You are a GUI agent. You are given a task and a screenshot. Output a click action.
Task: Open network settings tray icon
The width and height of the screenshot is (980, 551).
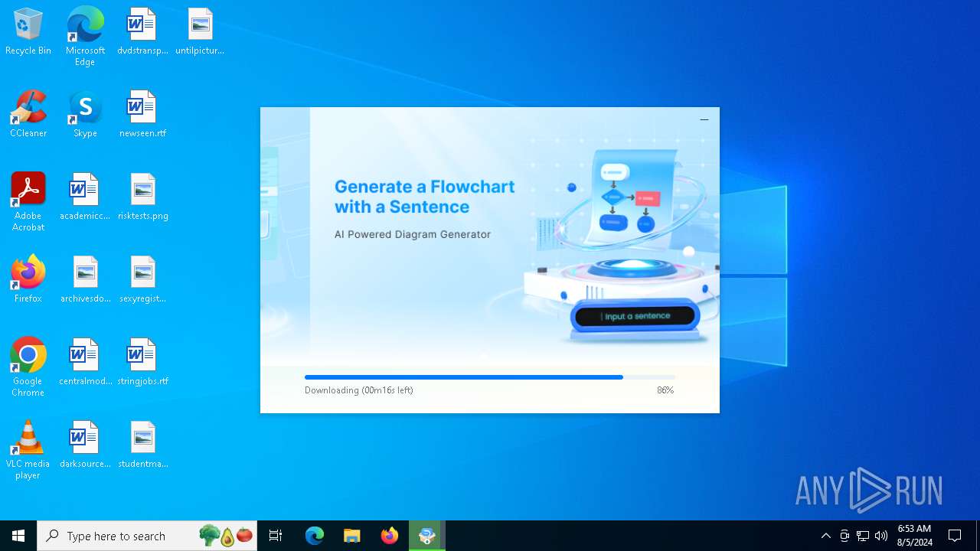[x=863, y=536]
